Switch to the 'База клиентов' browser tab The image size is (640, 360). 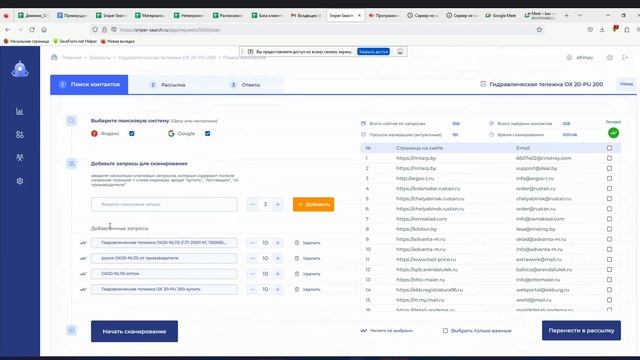pos(267,15)
